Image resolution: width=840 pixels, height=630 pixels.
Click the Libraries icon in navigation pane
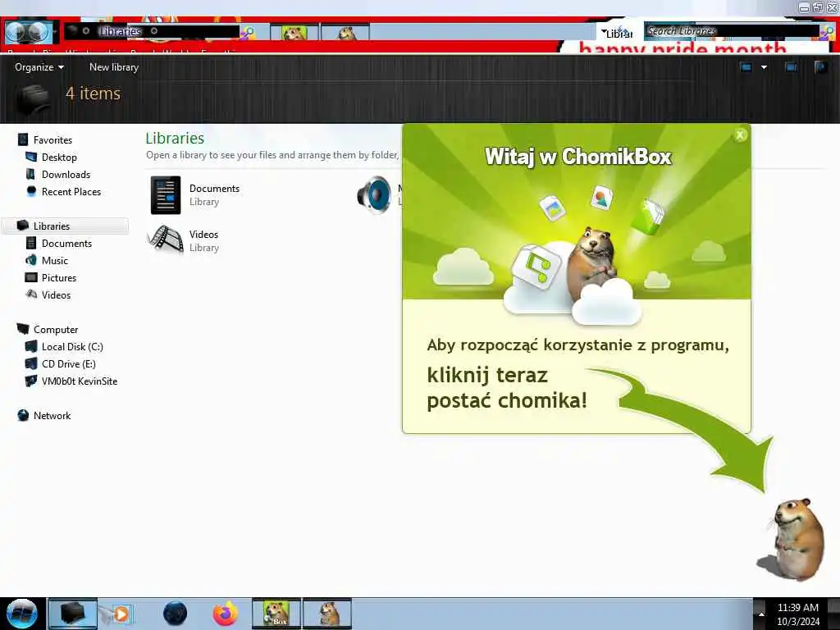tap(22, 226)
